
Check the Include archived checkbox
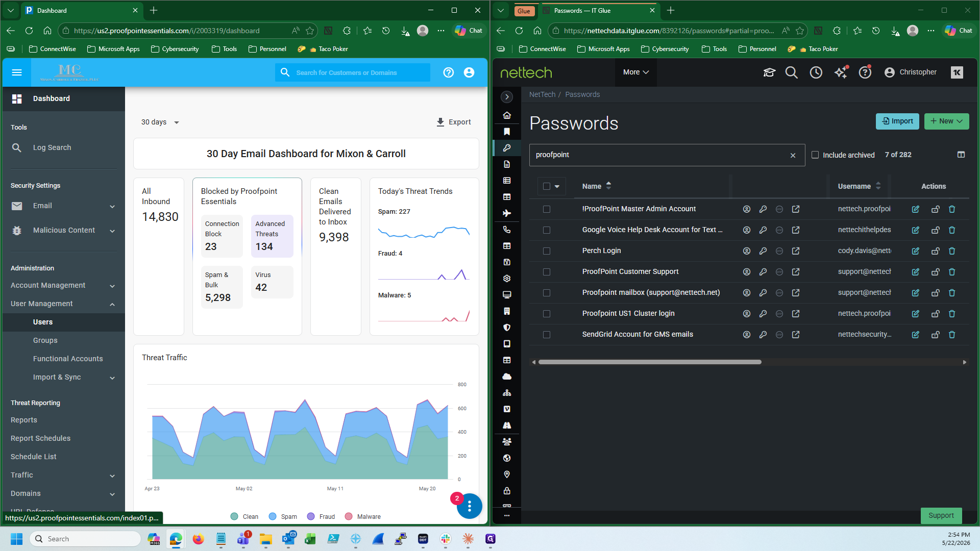815,155
